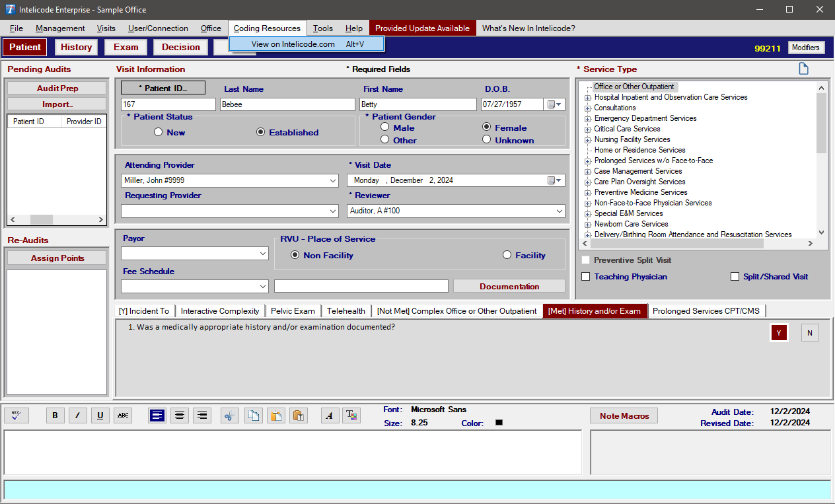This screenshot has height=504, width=835.
Task: Toggle strikethrough formatting
Action: pyautogui.click(x=123, y=415)
